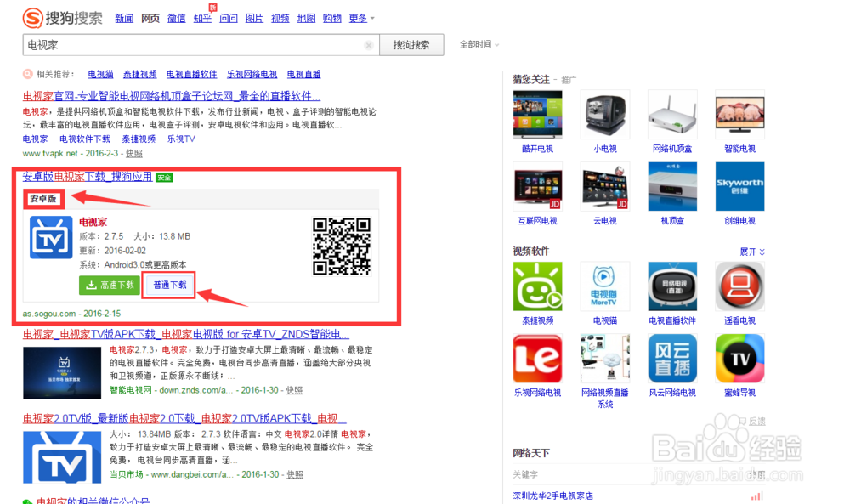The height and width of the screenshot is (504, 850).
Task: Click the green 高速下载 button
Action: [x=110, y=285]
